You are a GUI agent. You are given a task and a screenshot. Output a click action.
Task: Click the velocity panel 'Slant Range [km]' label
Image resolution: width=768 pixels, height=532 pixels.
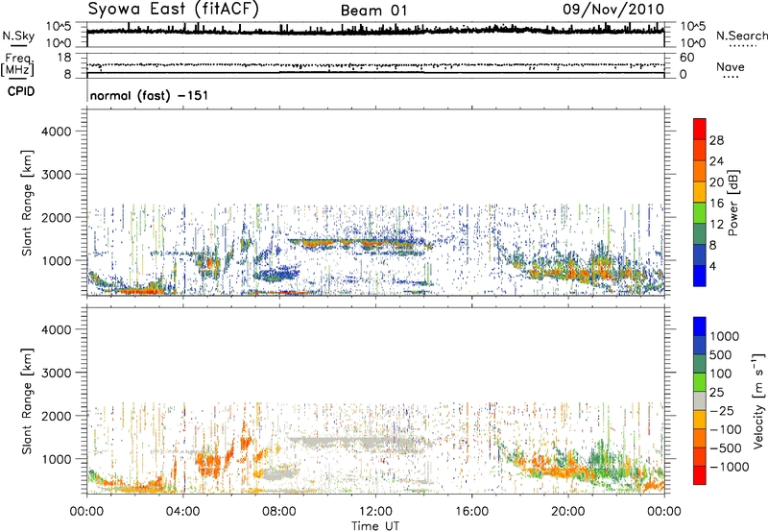click(28, 400)
